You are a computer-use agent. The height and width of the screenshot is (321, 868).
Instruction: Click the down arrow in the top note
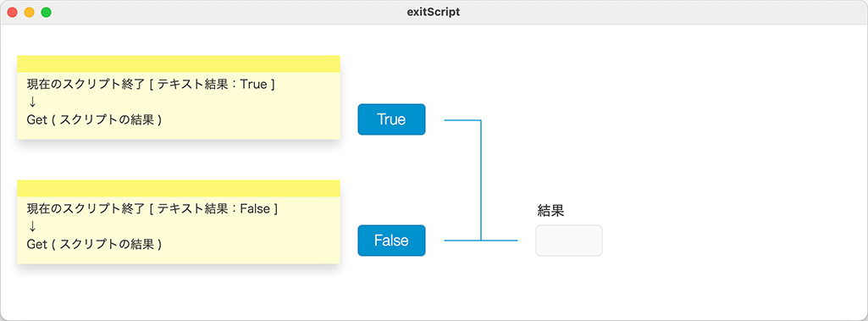click(x=31, y=102)
